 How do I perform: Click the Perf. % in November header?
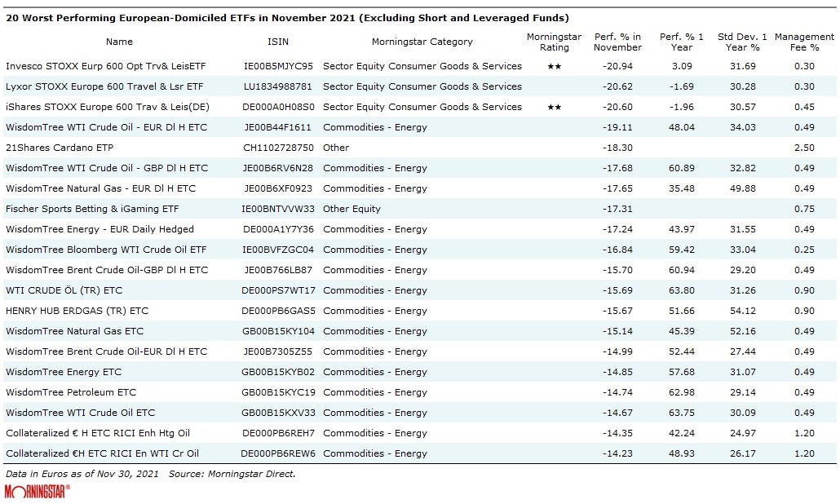(x=617, y=42)
